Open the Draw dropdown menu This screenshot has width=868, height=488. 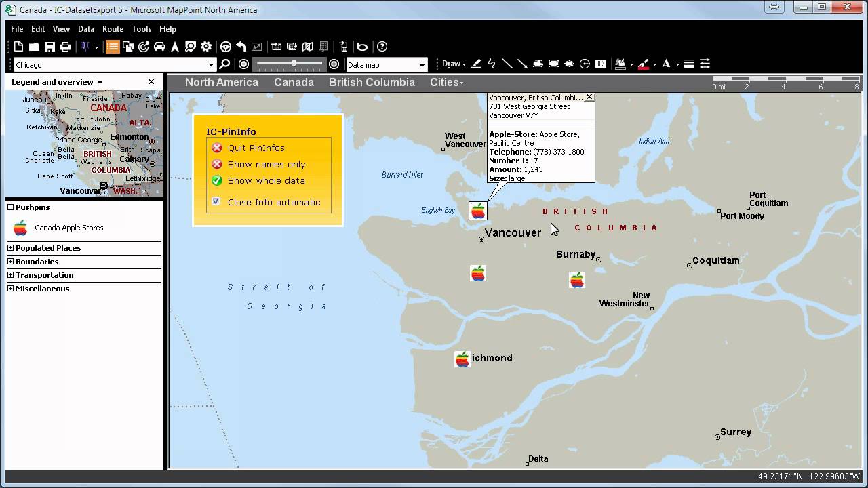coord(454,64)
